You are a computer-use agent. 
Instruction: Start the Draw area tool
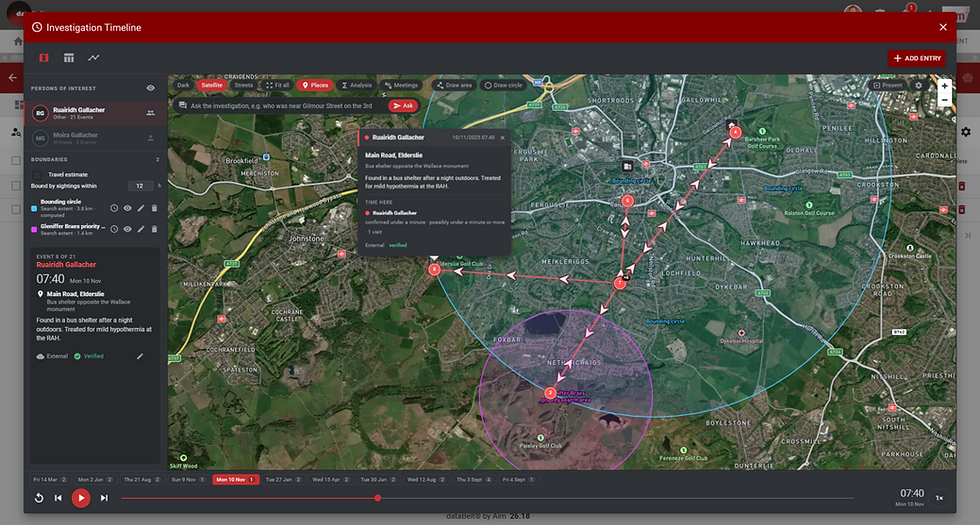[454, 85]
